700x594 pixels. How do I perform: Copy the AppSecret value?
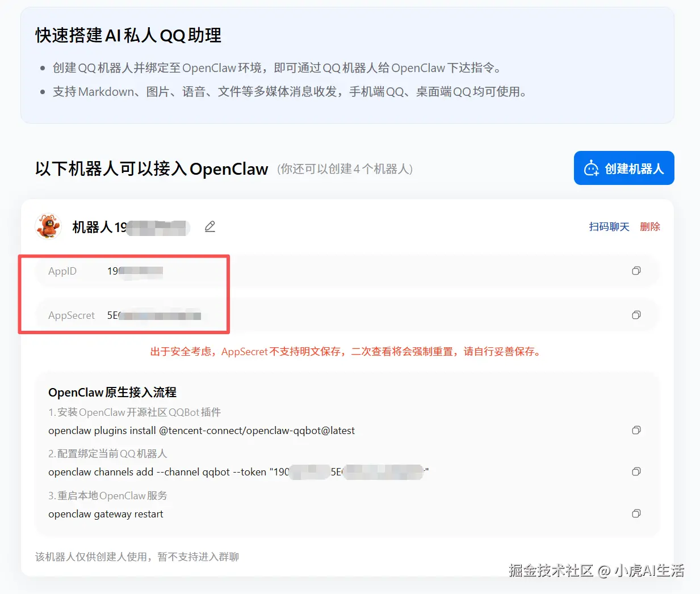(x=636, y=315)
